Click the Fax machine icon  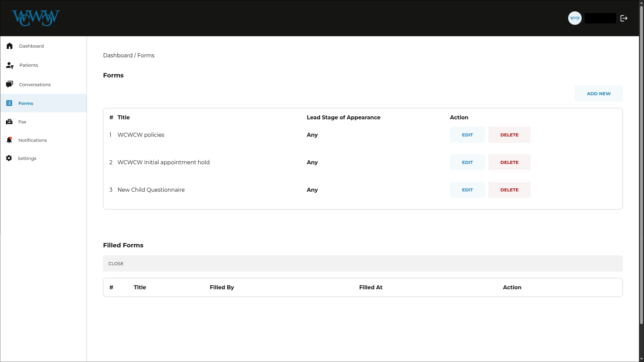point(9,122)
